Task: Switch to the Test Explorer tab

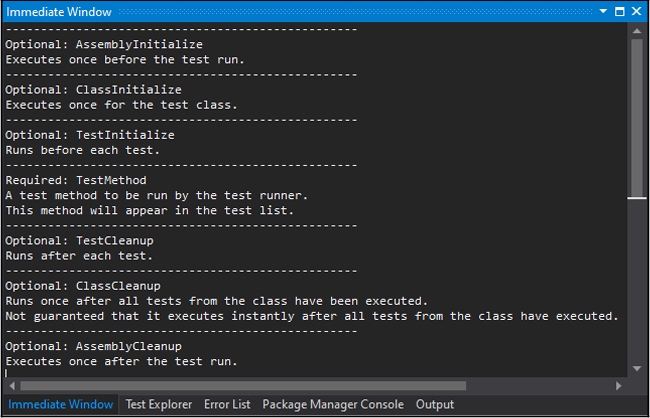Action: 159,405
